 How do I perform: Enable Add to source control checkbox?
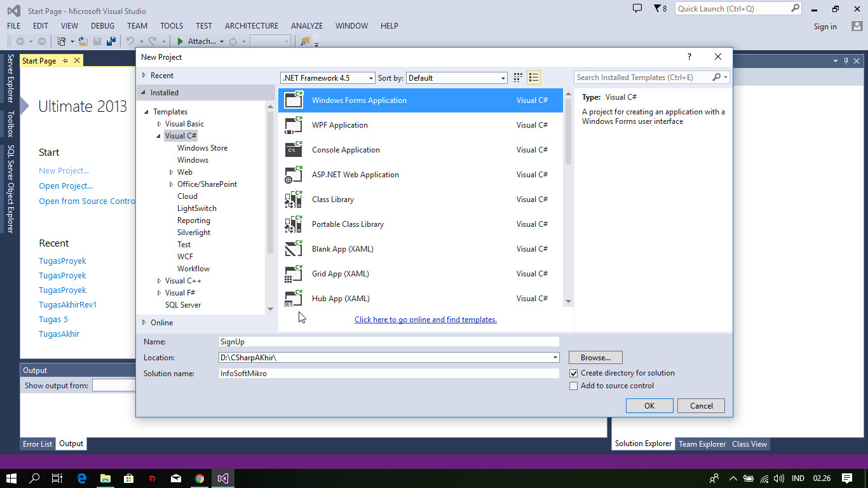pyautogui.click(x=574, y=386)
